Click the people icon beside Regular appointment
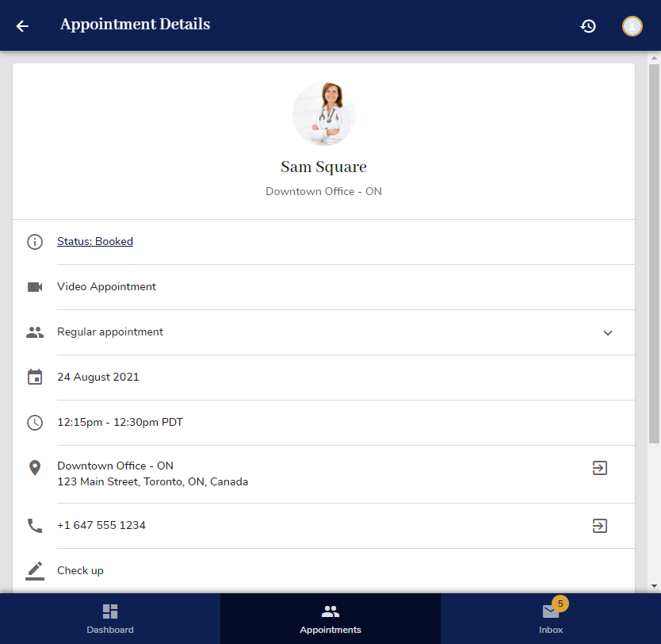The image size is (661, 644). coord(35,332)
